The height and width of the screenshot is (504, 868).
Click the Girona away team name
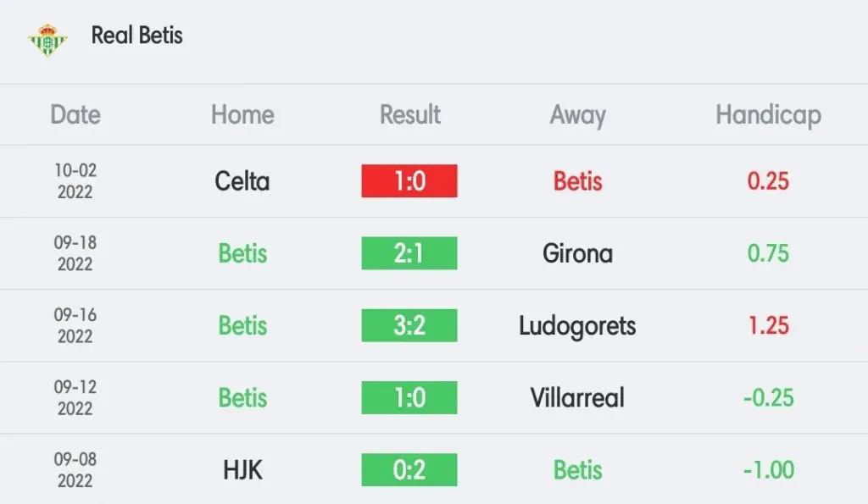tap(577, 253)
